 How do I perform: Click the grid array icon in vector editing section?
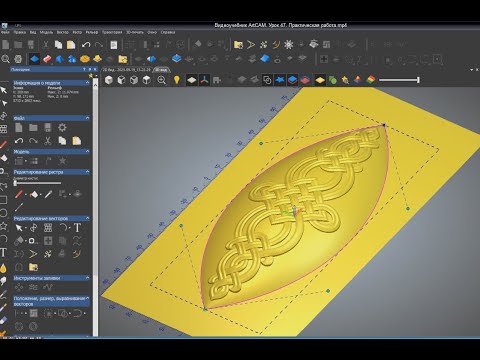pos(48,228)
